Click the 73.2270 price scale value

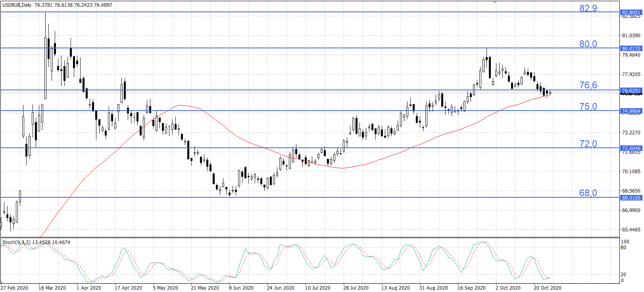[631, 133]
